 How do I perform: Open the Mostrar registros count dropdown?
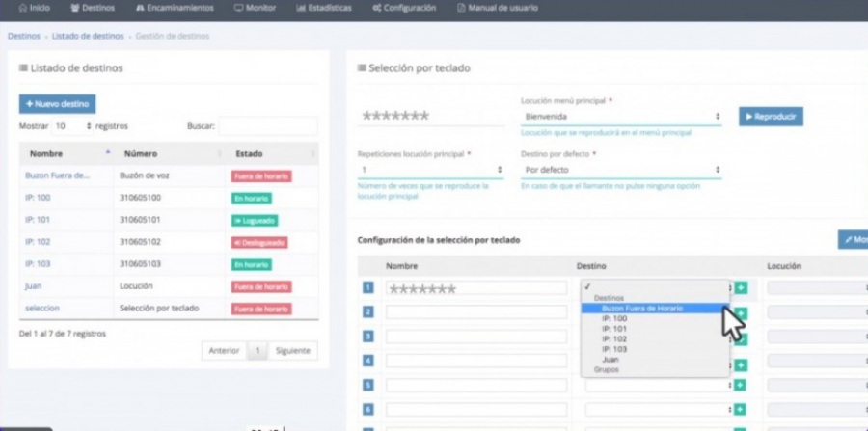tap(72, 126)
